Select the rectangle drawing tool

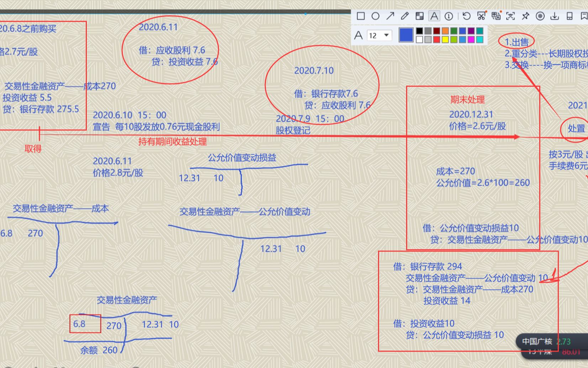click(361, 16)
